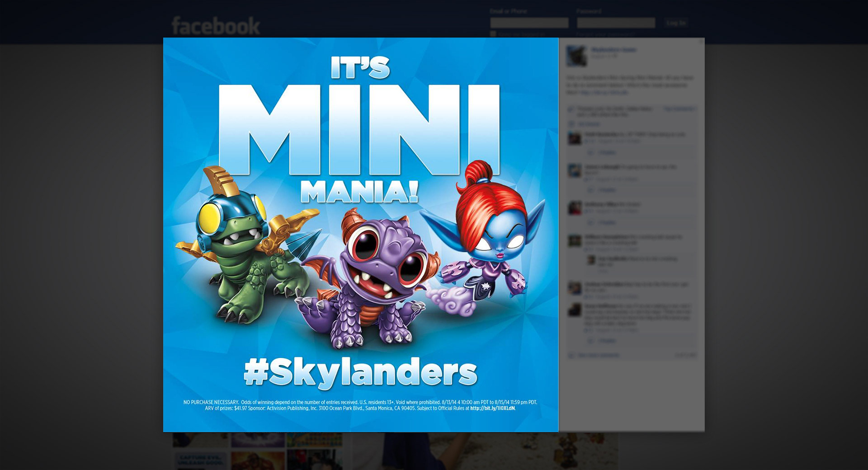Click the last commenter's profile picture
Image resolution: width=868 pixels, height=470 pixels.
[x=575, y=310]
